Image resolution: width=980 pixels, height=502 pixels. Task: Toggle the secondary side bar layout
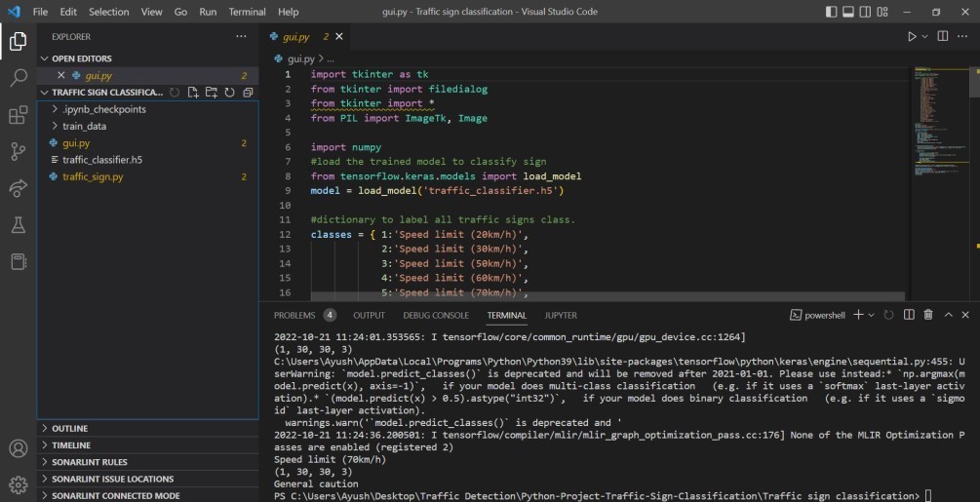(865, 12)
